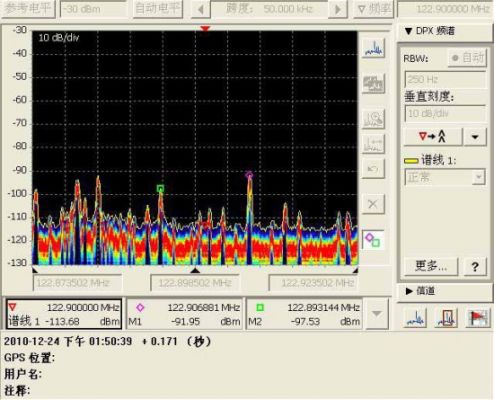Click the 自动电平 button
The width and height of the screenshot is (494, 400).
[x=158, y=9]
